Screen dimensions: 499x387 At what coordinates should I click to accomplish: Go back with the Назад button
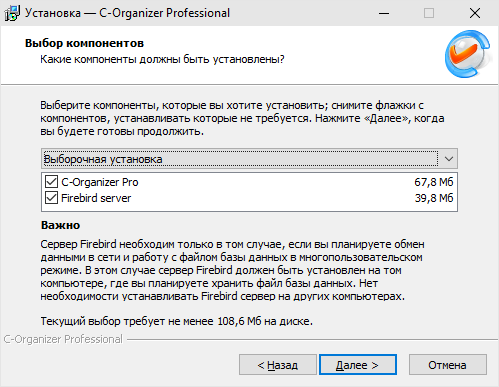[x=278, y=365]
